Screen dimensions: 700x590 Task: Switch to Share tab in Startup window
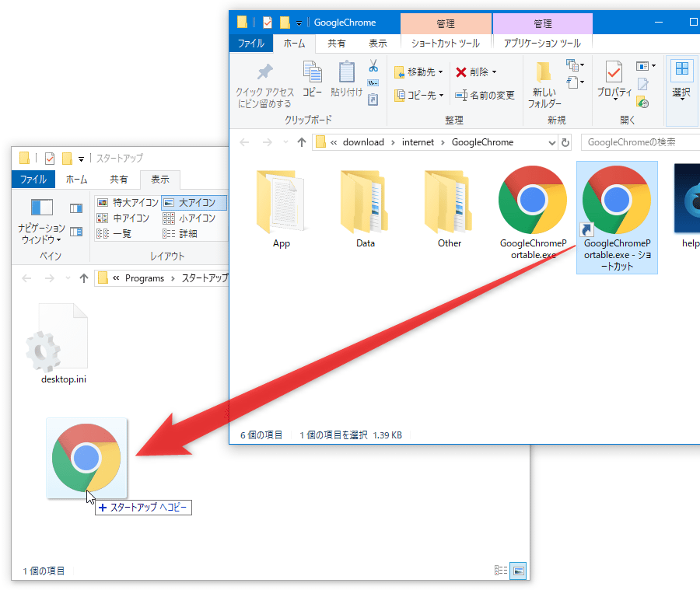coord(118,180)
